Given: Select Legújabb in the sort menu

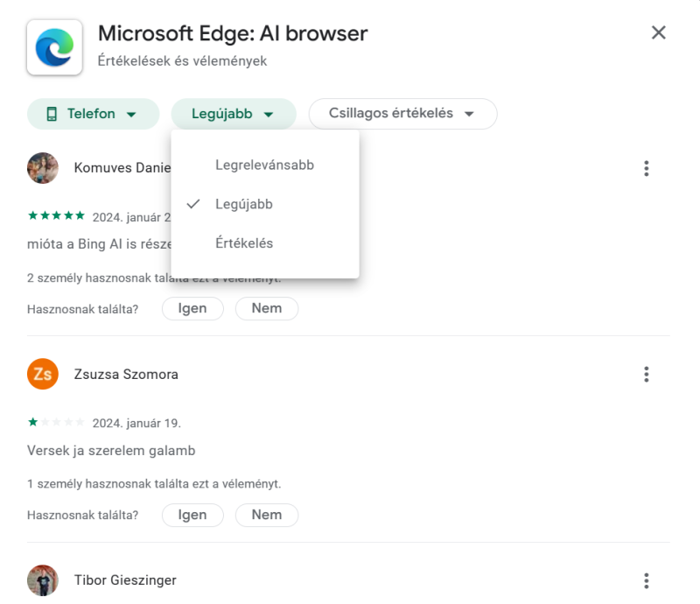Looking at the screenshot, I should point(265,204).
